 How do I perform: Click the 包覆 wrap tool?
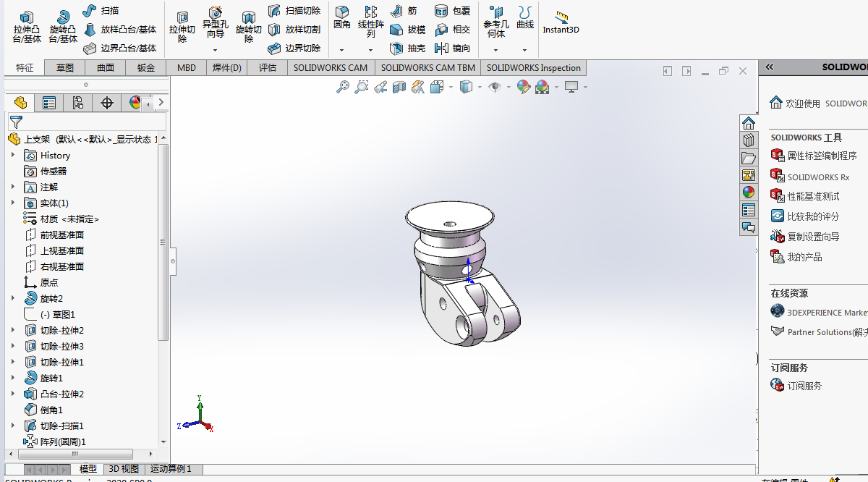452,11
